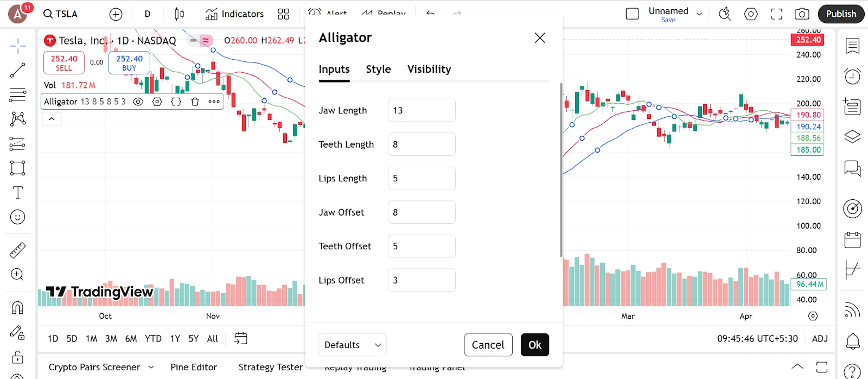868x379 pixels.
Task: Open the calendar panel in right sidebar
Action: (x=852, y=239)
